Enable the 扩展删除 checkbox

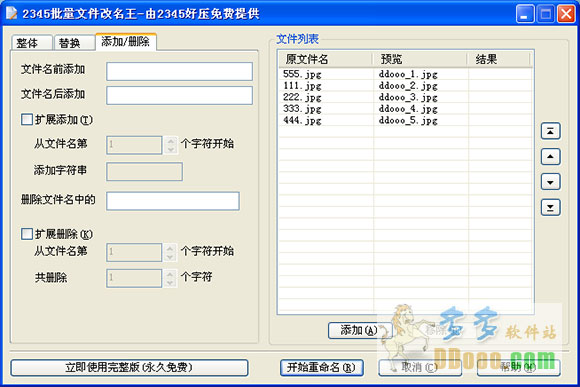(x=27, y=234)
